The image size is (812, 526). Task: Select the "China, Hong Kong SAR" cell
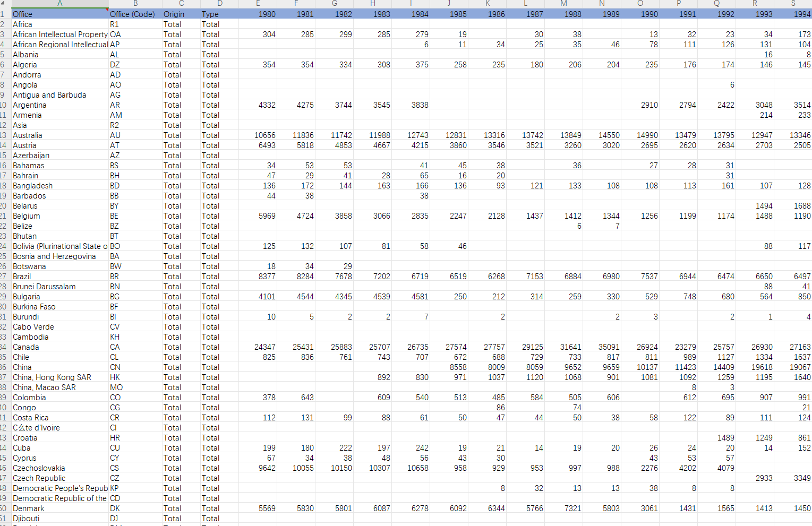pos(60,377)
